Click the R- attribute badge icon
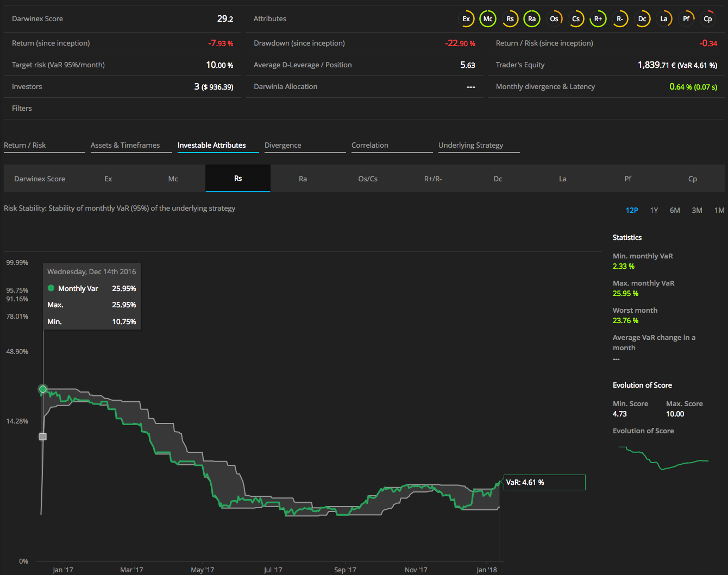Viewport: 728px width, 575px height. coord(620,18)
